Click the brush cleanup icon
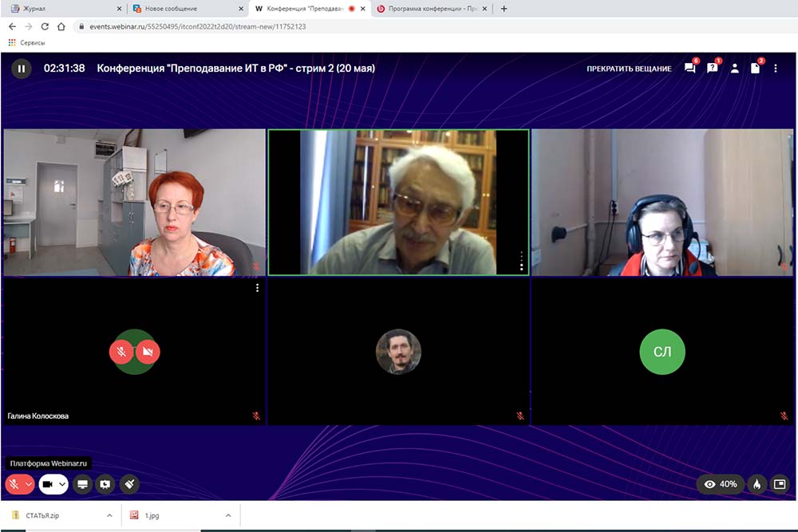This screenshot has width=798, height=532. 129,484
